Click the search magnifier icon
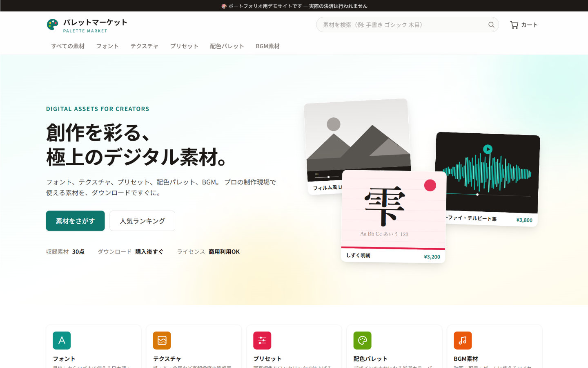The height and width of the screenshot is (368, 588). tap(491, 25)
